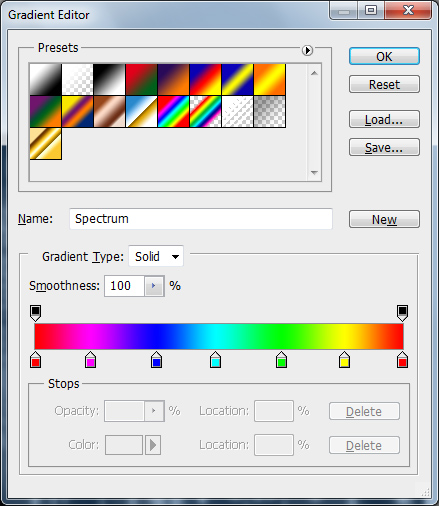Choose the Spectrum rainbow preset thumbnail
This screenshot has height=506, width=439.
[174, 112]
